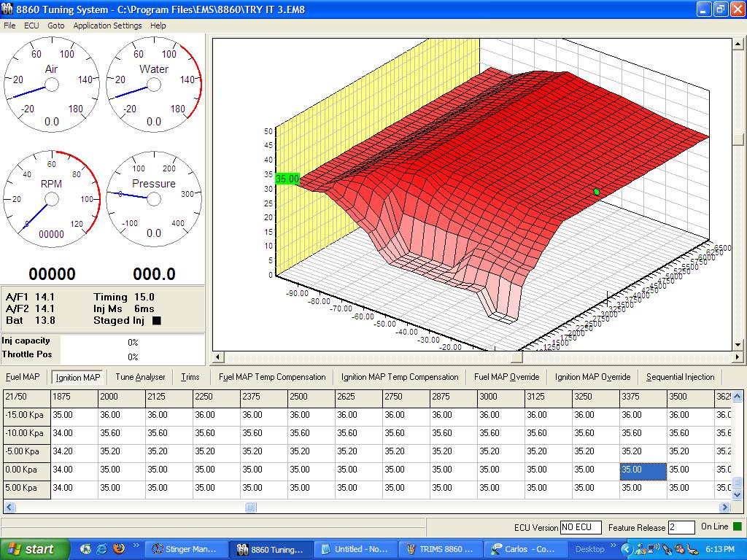Click the Staged Inj black indicator square

pyautogui.click(x=156, y=321)
